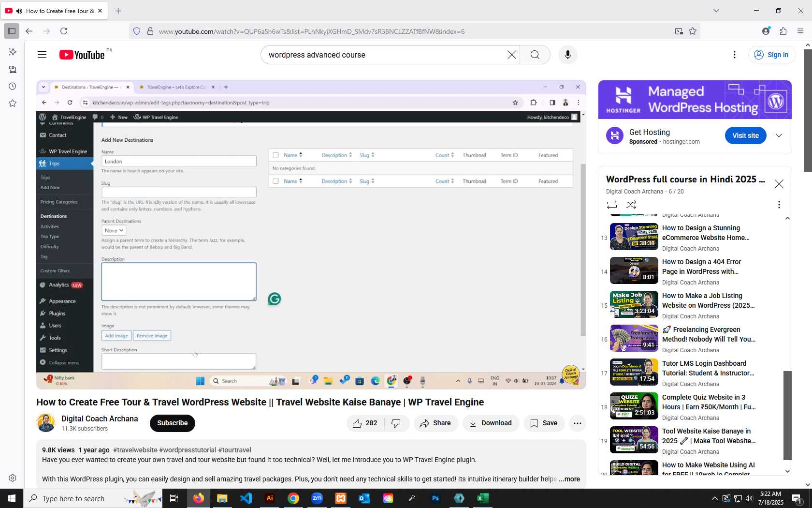
Task: Open Firefox extensions puzzle icon
Action: click(783, 31)
